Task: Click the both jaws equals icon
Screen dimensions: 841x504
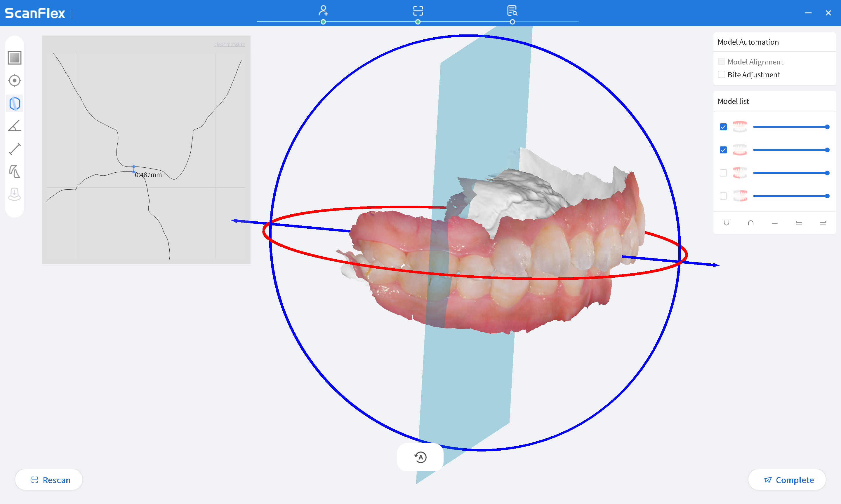Action: pyautogui.click(x=774, y=223)
